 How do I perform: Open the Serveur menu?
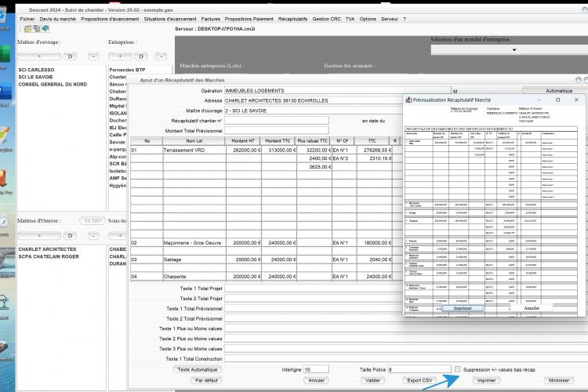coord(389,19)
